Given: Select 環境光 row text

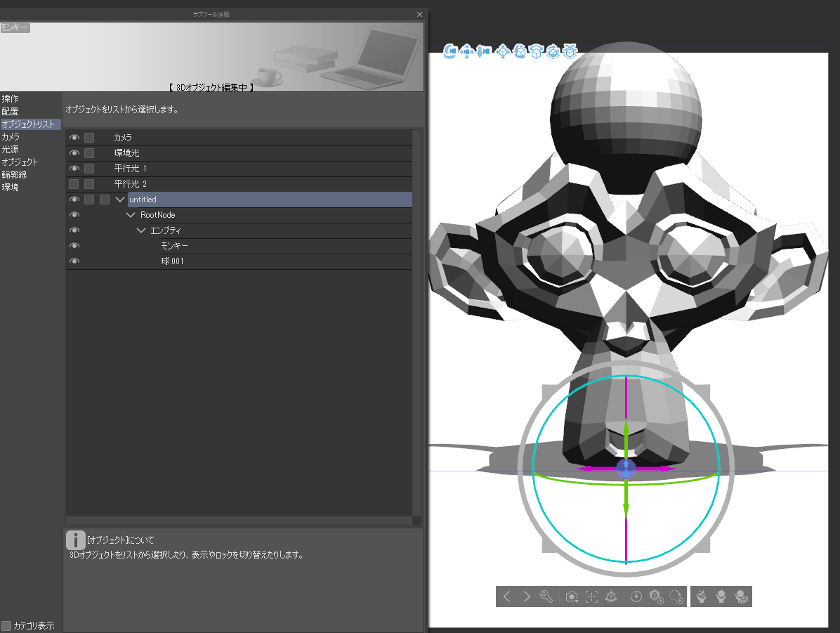Looking at the screenshot, I should (x=126, y=153).
